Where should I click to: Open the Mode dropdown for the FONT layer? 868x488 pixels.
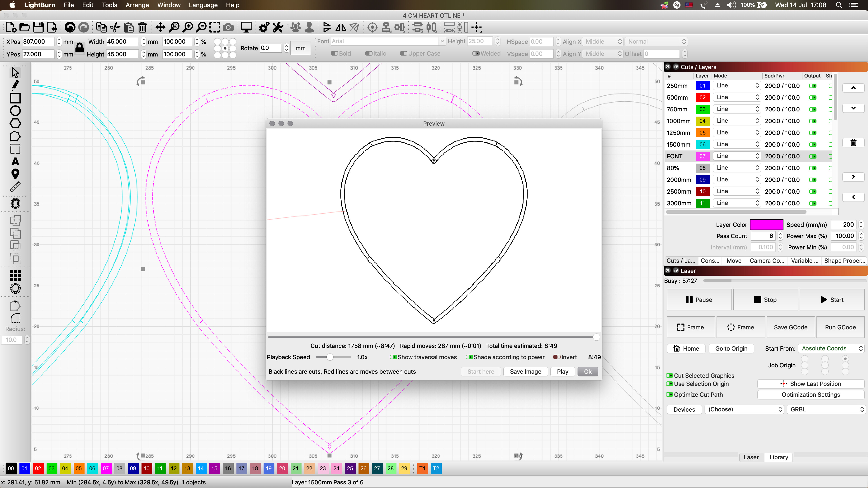737,156
